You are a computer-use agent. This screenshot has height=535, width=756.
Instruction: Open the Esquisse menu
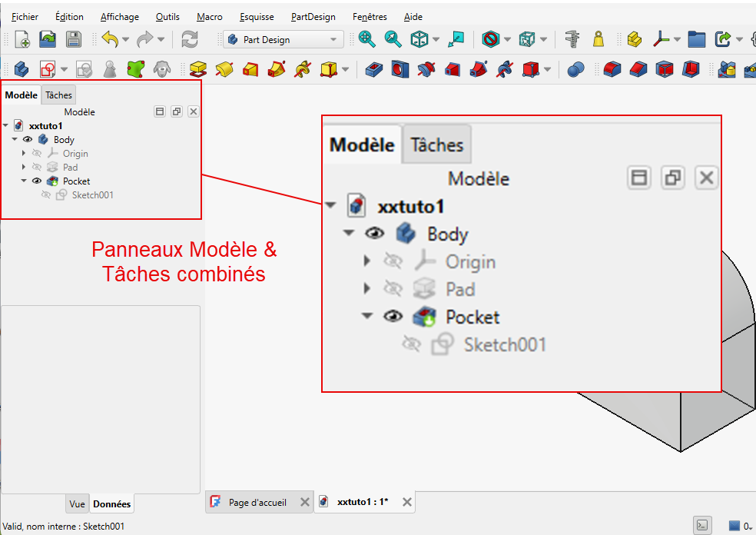pyautogui.click(x=257, y=17)
